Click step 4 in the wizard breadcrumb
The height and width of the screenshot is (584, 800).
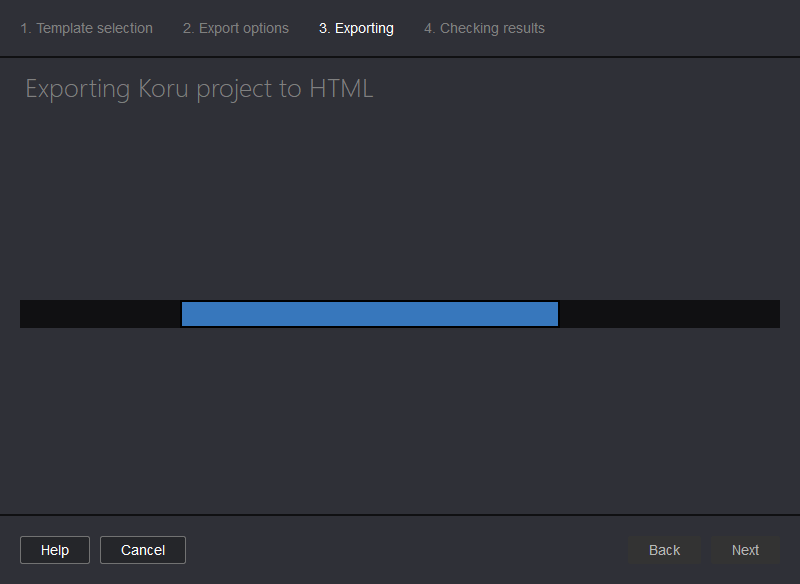pos(484,28)
